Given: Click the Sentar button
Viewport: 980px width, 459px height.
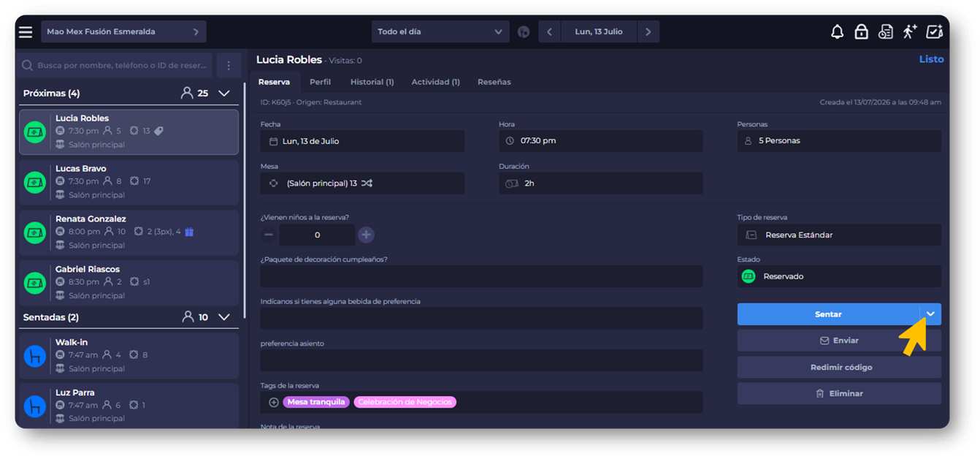Looking at the screenshot, I should click(828, 314).
